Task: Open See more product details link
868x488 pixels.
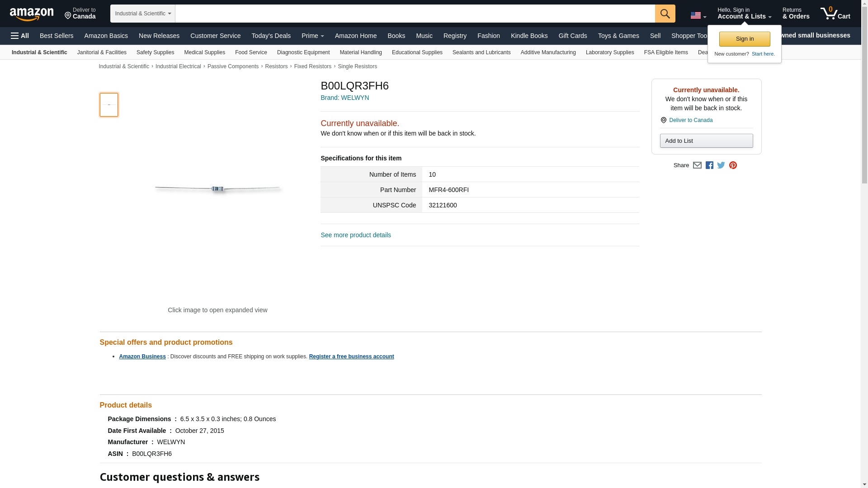Action: point(355,235)
